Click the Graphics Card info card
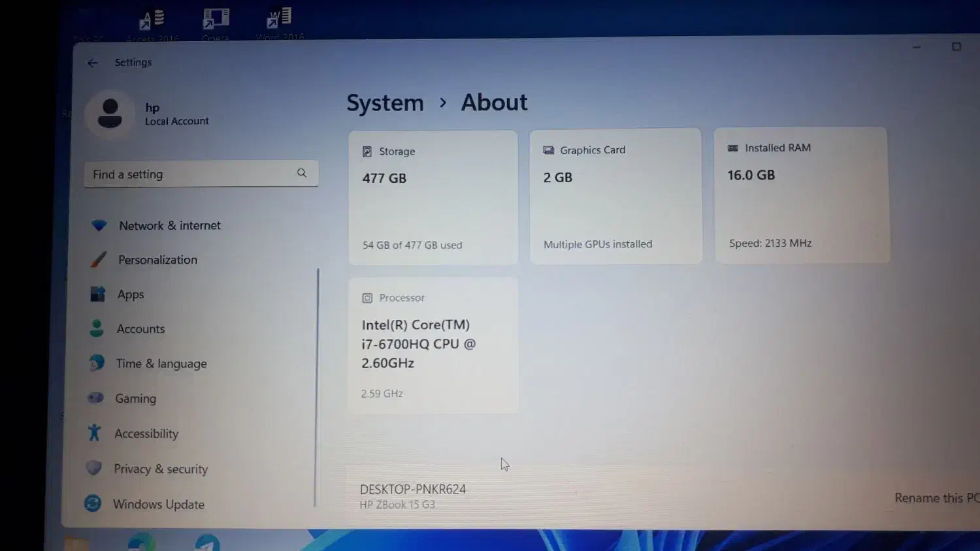Screen dimensions: 980x551 pos(615,197)
